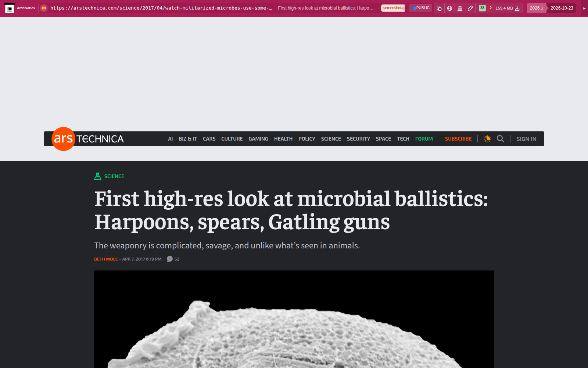Open the comments bubble icon
Image resolution: width=588 pixels, height=368 pixels.
click(x=169, y=259)
